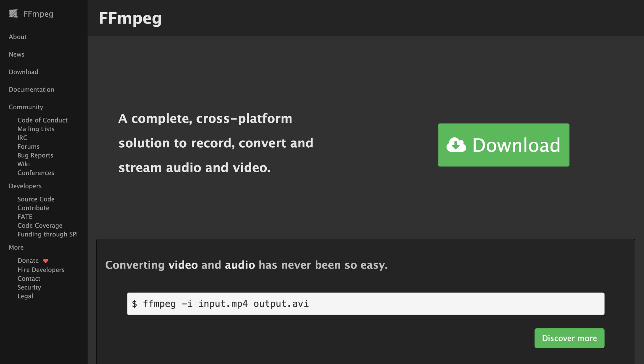Open the News section

click(16, 54)
